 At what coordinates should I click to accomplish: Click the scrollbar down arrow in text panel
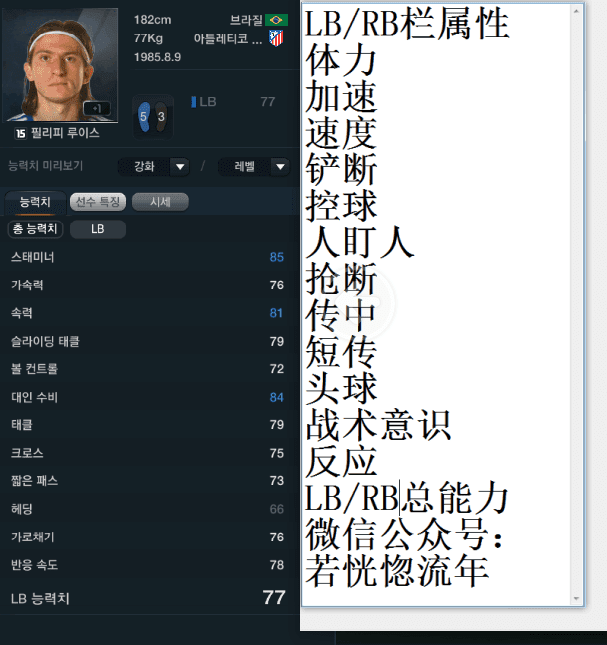[576, 599]
